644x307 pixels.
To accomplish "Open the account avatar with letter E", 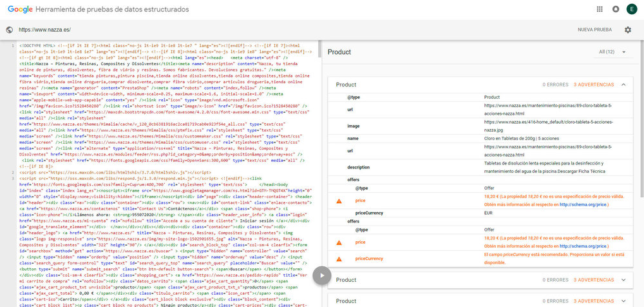I will tap(631, 10).
